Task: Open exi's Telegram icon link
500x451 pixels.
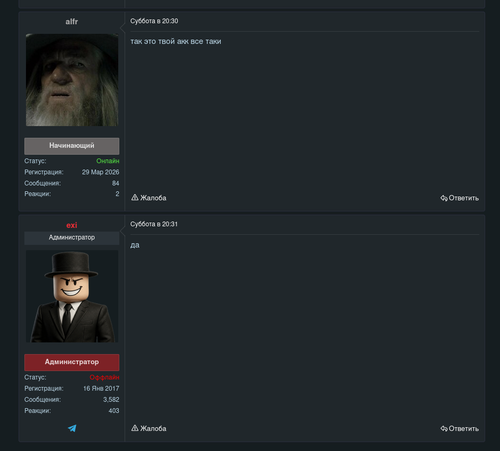Action: [x=72, y=428]
